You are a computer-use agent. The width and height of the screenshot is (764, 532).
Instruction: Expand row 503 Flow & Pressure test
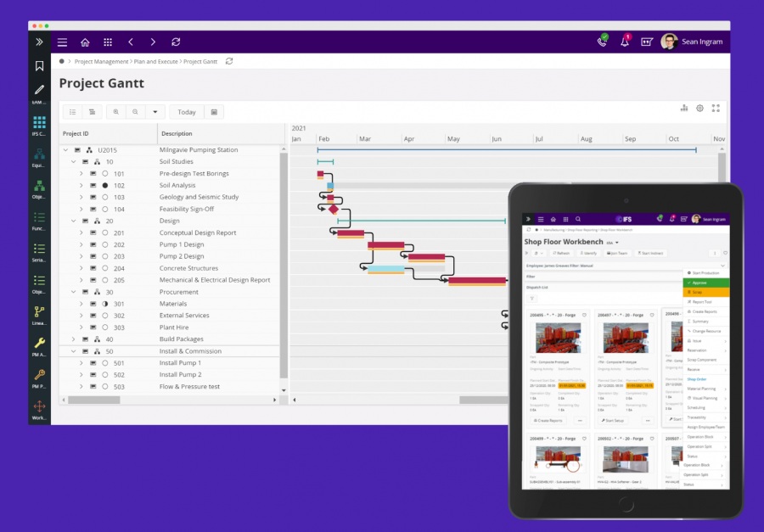pos(81,386)
